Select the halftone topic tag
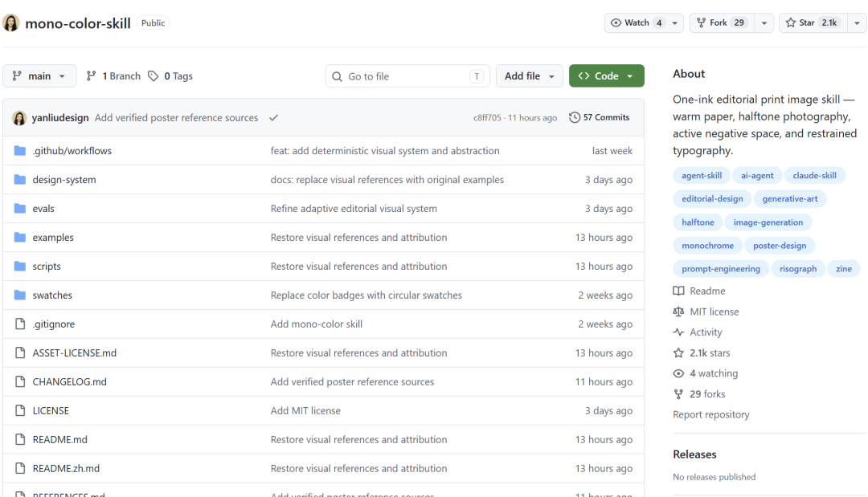This screenshot has width=868, height=497. tap(698, 222)
